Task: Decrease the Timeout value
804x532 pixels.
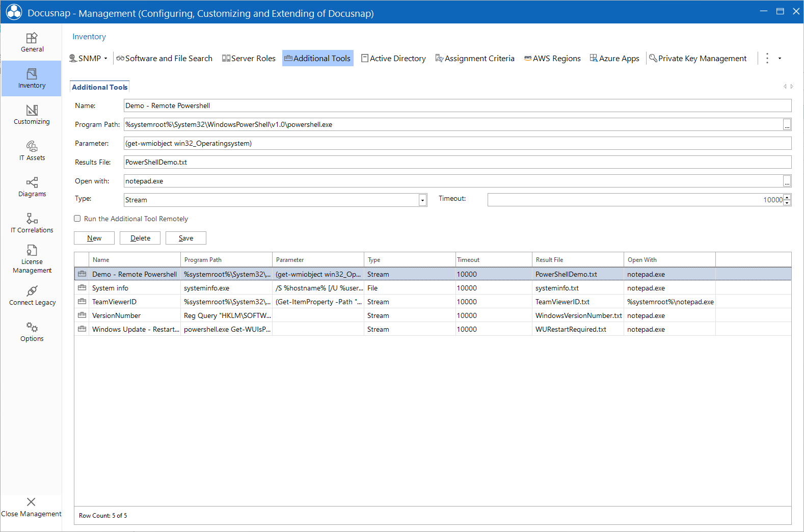Action: (787, 203)
